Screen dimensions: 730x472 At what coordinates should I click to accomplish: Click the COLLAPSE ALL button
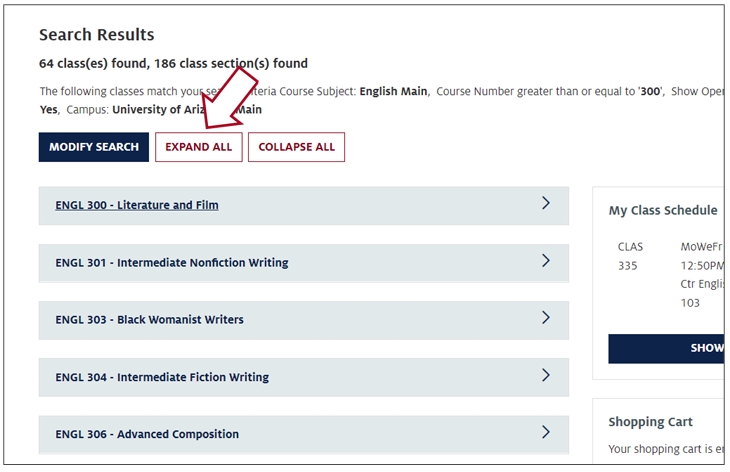(297, 147)
